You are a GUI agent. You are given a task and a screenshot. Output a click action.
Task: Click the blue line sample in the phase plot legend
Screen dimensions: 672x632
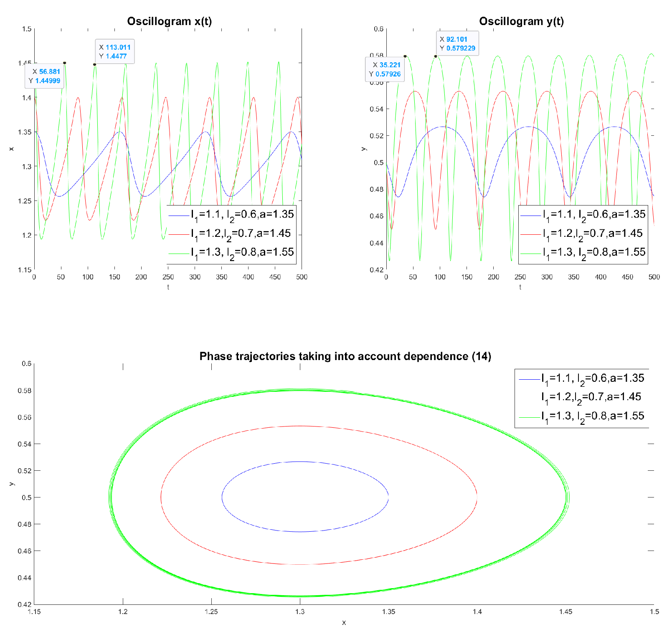pos(529,379)
